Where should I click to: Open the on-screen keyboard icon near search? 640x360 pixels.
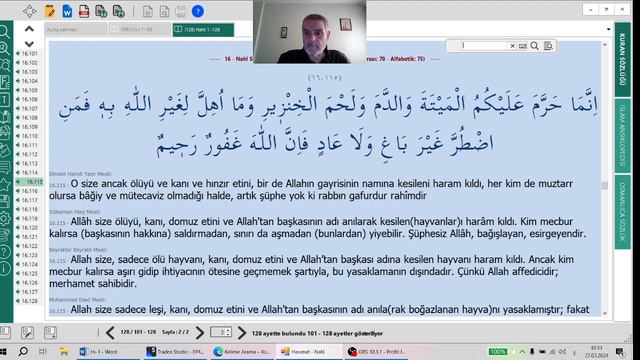[522, 46]
